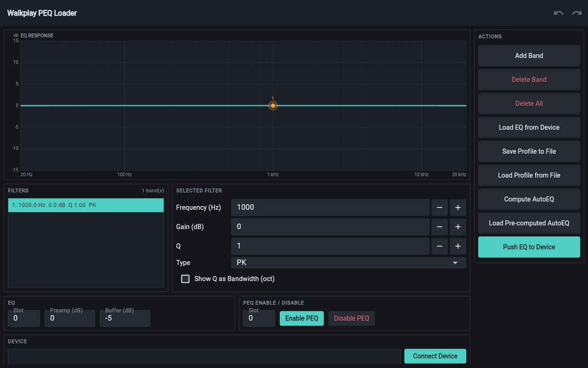The width and height of the screenshot is (588, 368).
Task: Click Load EQ from Device
Action: [529, 127]
